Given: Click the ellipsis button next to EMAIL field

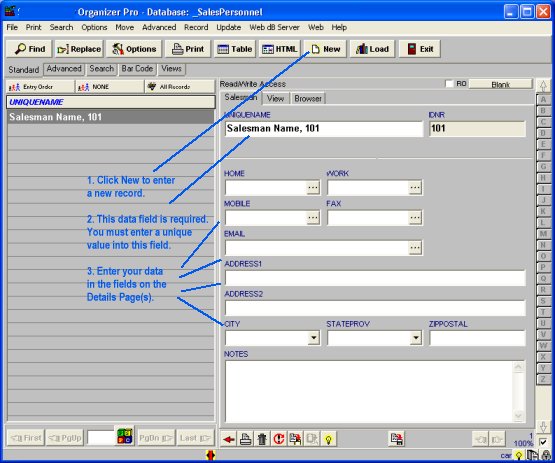Looking at the screenshot, I should [x=415, y=247].
